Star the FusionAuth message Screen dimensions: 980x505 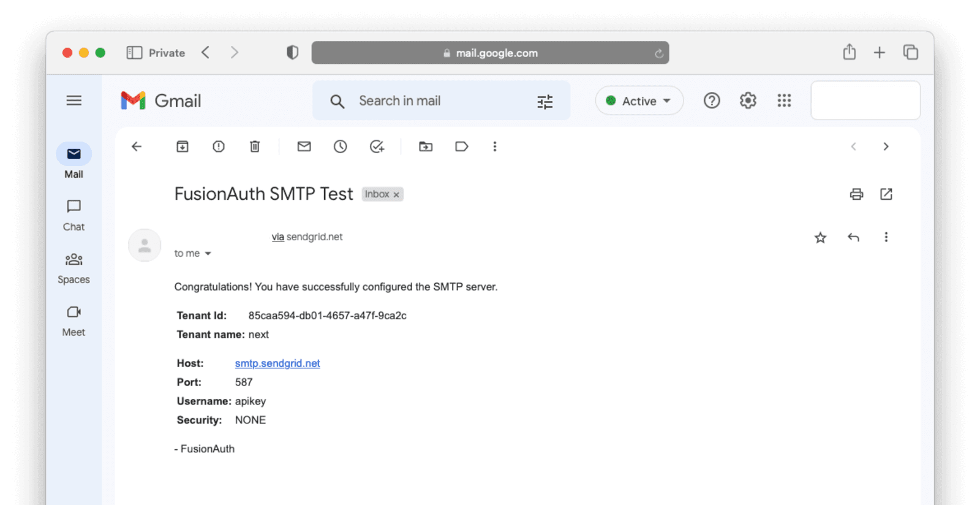tap(821, 238)
